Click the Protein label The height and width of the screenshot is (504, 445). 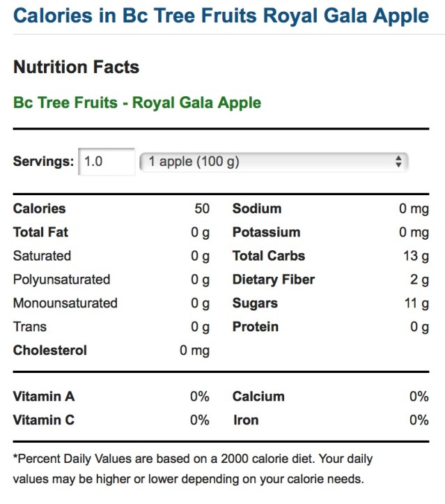256,327
